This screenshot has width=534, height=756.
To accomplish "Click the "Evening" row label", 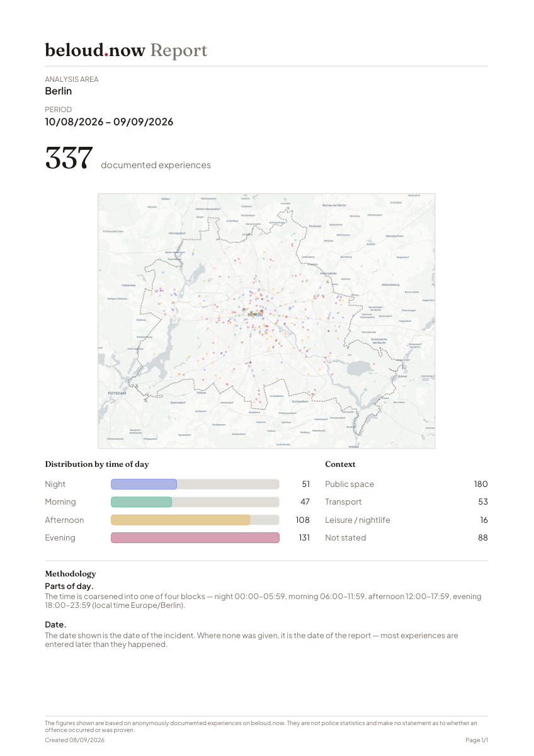I will pos(60,538).
